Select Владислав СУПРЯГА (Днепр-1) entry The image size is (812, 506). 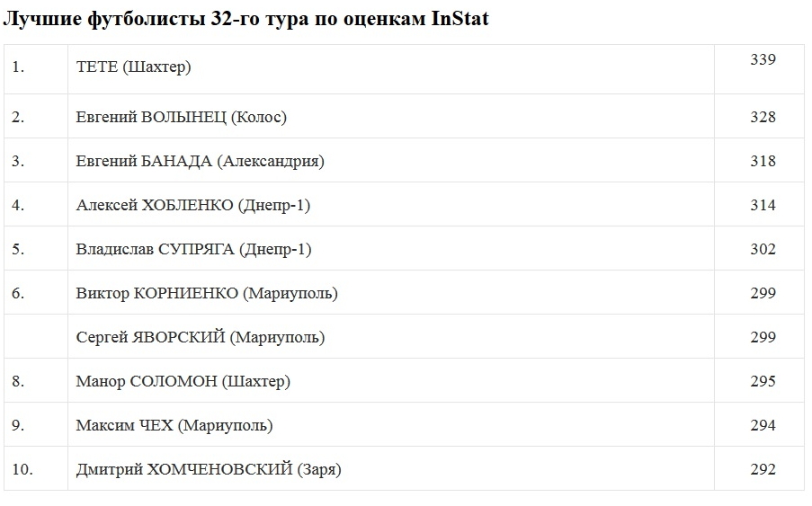click(x=194, y=250)
